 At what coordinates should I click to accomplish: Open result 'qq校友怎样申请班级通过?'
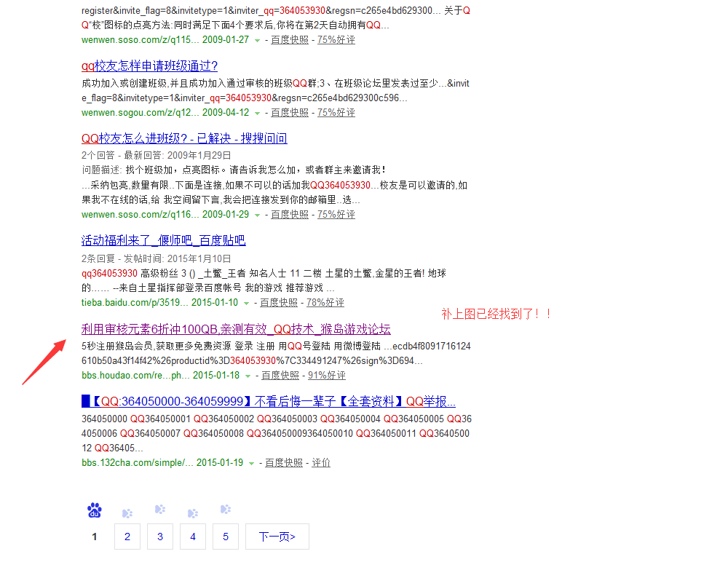[149, 66]
